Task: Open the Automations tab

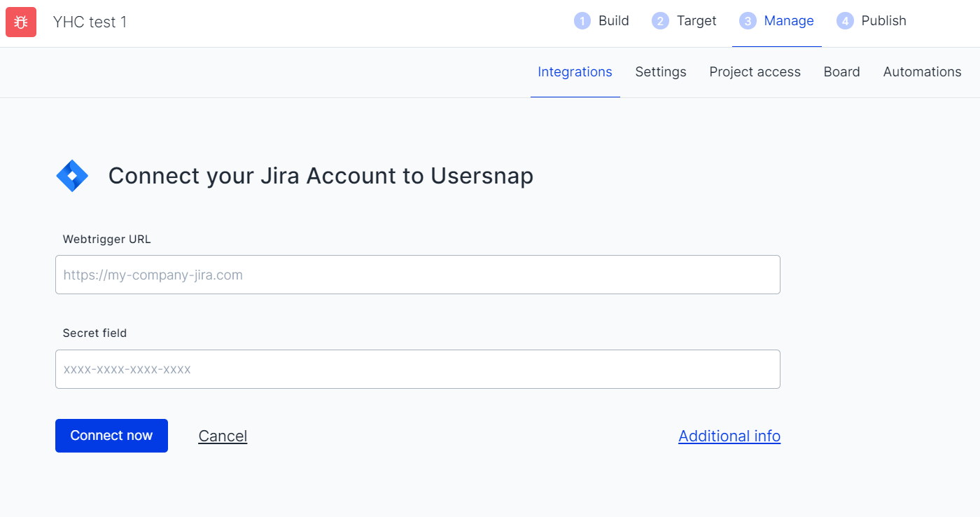Action: point(922,72)
